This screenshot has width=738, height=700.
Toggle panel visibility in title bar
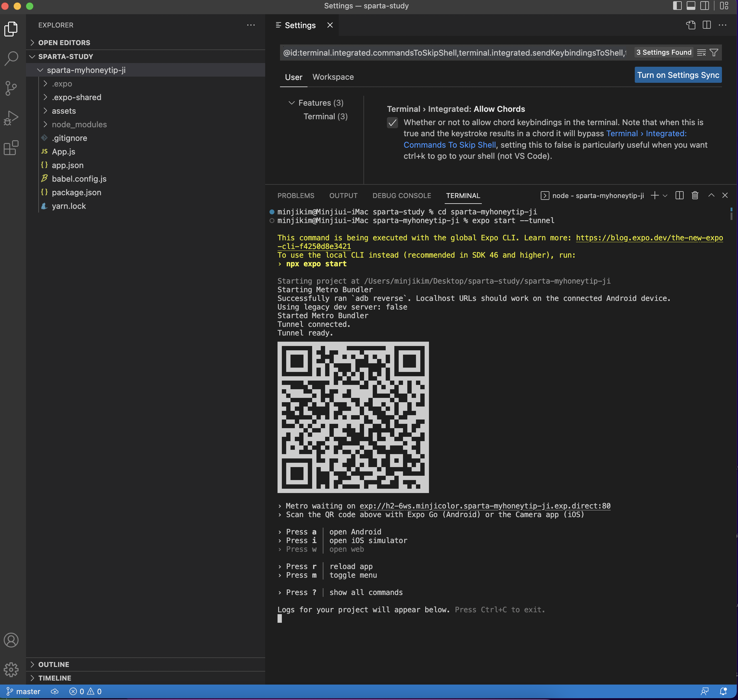click(691, 6)
